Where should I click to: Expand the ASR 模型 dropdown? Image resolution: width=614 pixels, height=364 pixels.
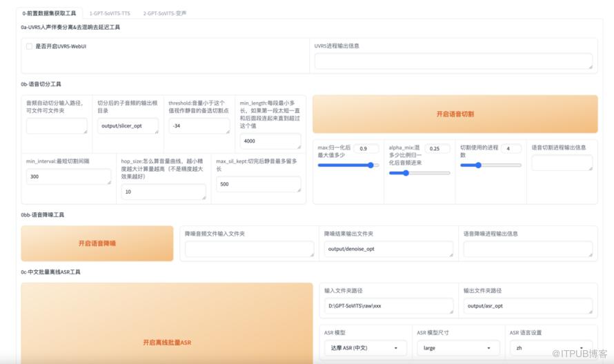(x=365, y=348)
